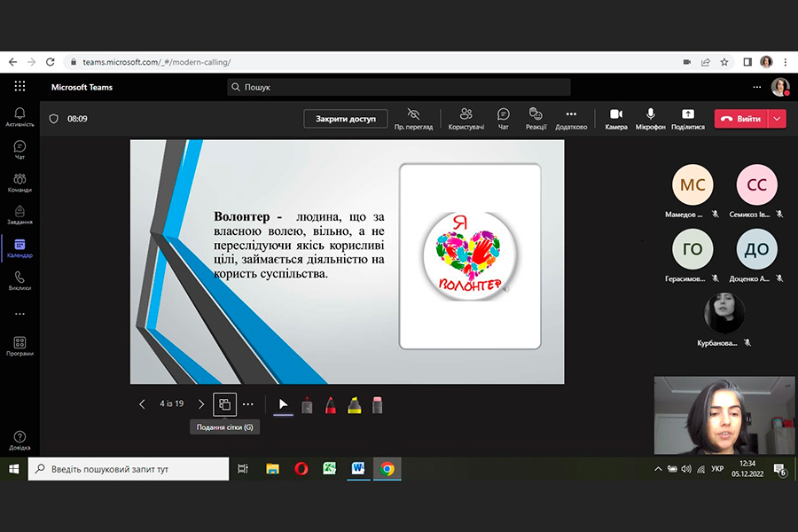Open Chat from the left sidebar

20,150
